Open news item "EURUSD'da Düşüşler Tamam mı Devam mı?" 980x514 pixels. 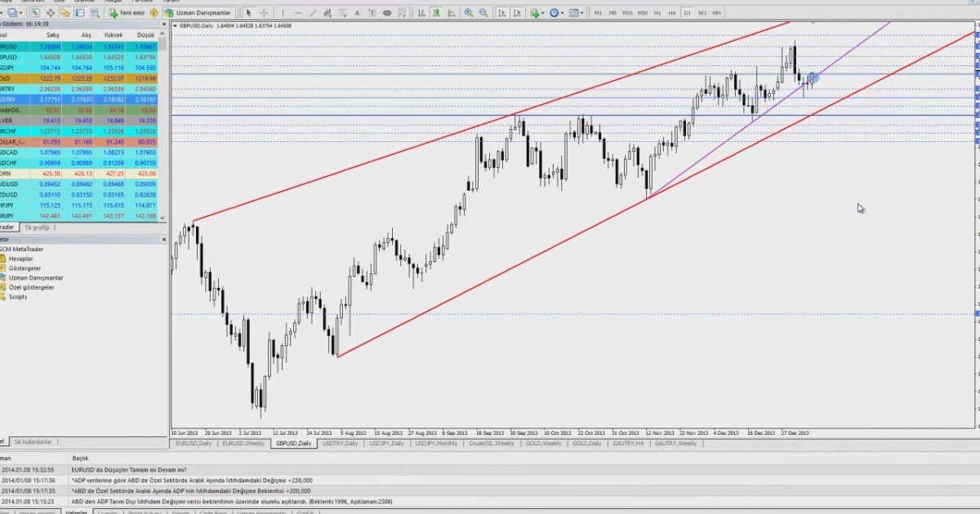pyautogui.click(x=129, y=470)
